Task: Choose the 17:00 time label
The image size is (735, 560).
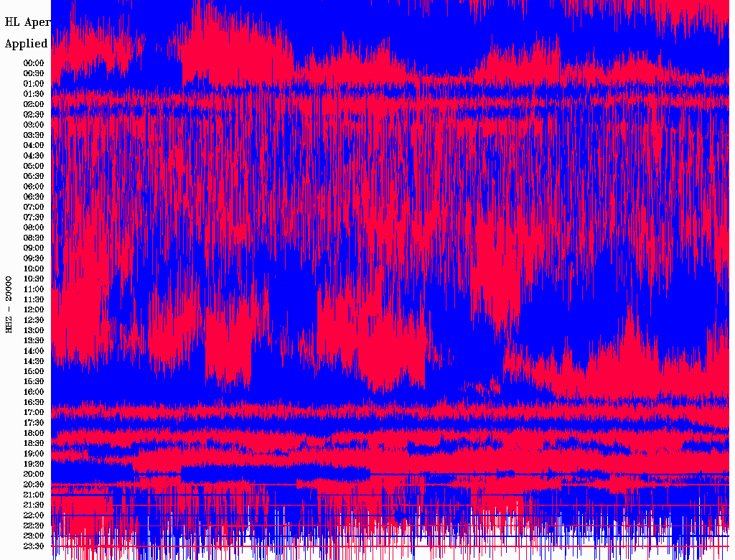Action: click(34, 412)
